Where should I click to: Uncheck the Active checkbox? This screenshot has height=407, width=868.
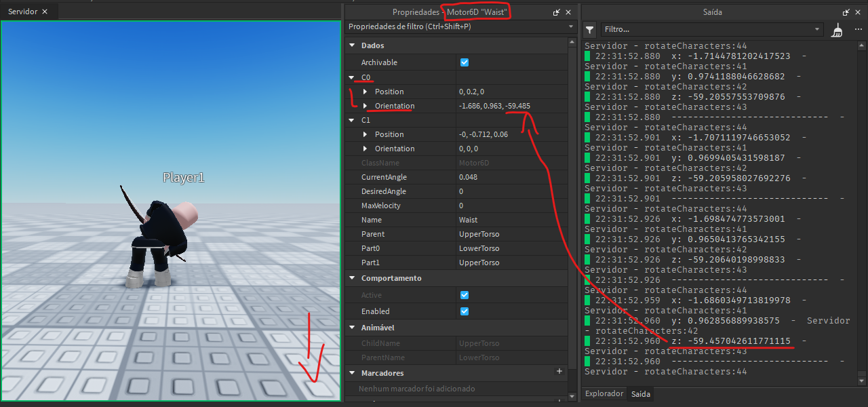(464, 295)
